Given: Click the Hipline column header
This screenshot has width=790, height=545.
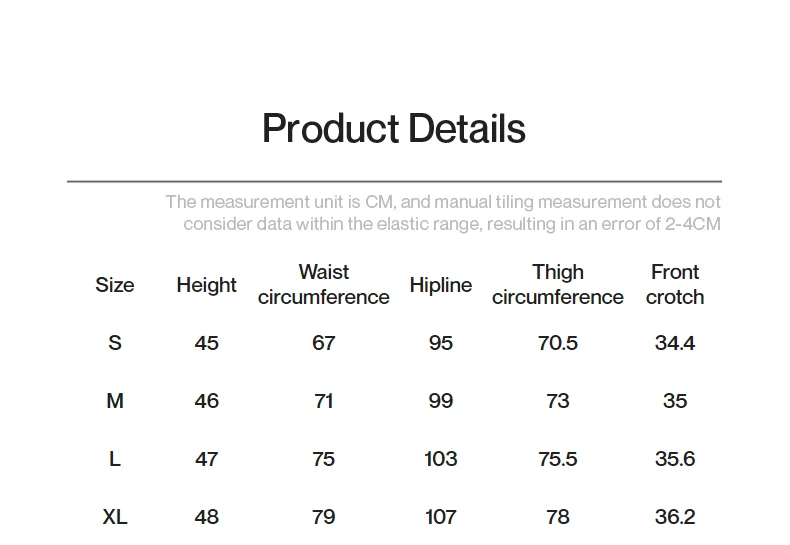Looking at the screenshot, I should (x=441, y=285).
